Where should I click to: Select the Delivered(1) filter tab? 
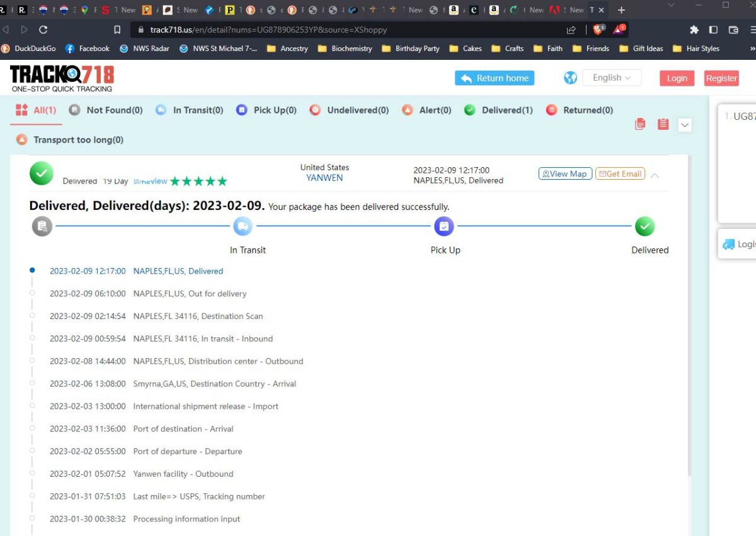[498, 110]
